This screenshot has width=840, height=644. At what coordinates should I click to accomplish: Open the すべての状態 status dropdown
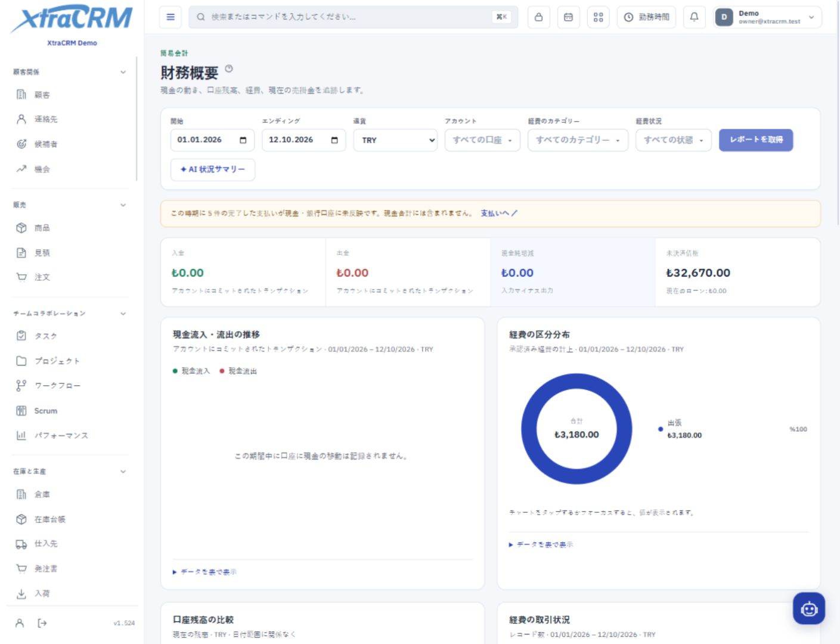[674, 140]
